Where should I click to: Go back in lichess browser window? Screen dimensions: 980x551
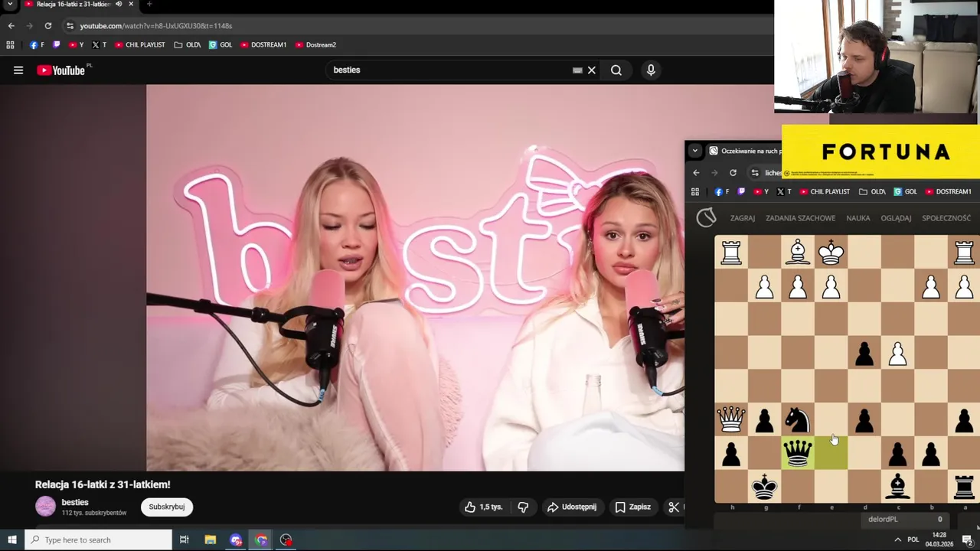(x=696, y=173)
